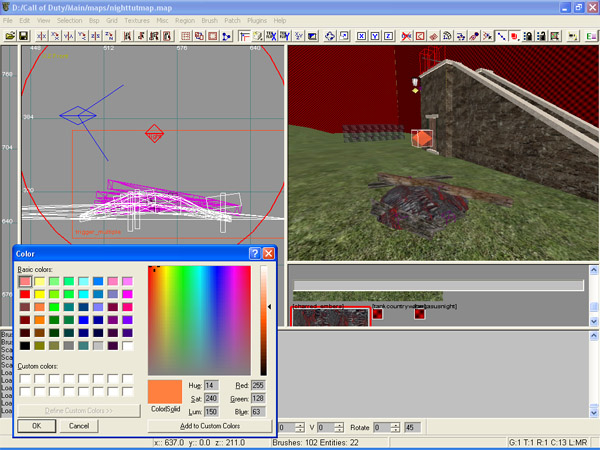This screenshot has width=600, height=450.
Task: Click the red grid brush toolbar icon
Action: [186, 36]
